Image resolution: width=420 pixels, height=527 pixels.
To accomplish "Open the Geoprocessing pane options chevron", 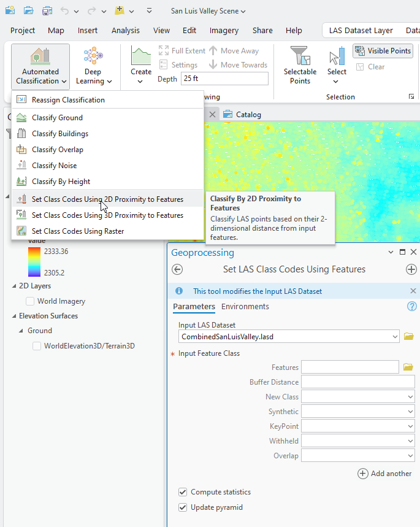I will click(x=391, y=252).
